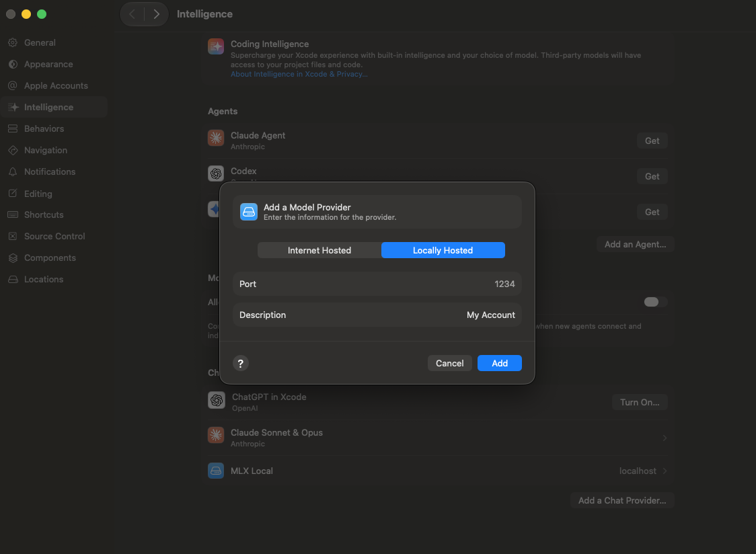The height and width of the screenshot is (554, 756).
Task: Open Appearance settings pane
Action: (x=54, y=64)
